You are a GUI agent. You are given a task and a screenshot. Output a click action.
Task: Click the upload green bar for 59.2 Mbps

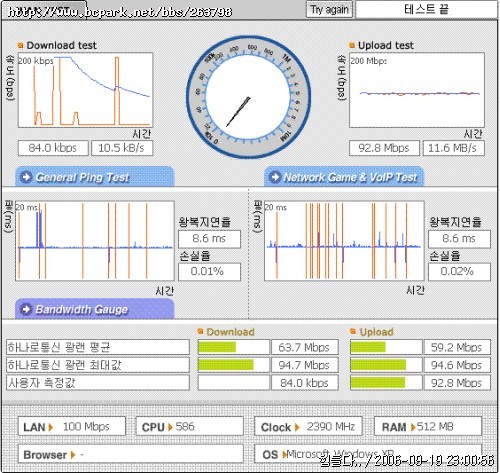(x=368, y=347)
